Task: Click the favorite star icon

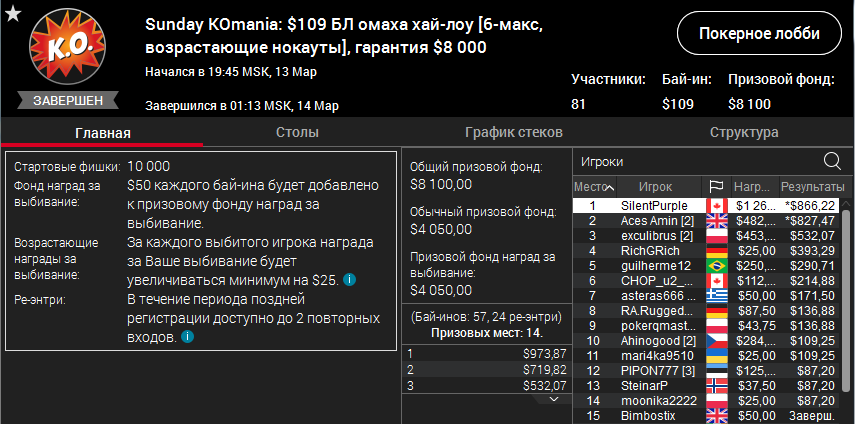Action: (11, 13)
